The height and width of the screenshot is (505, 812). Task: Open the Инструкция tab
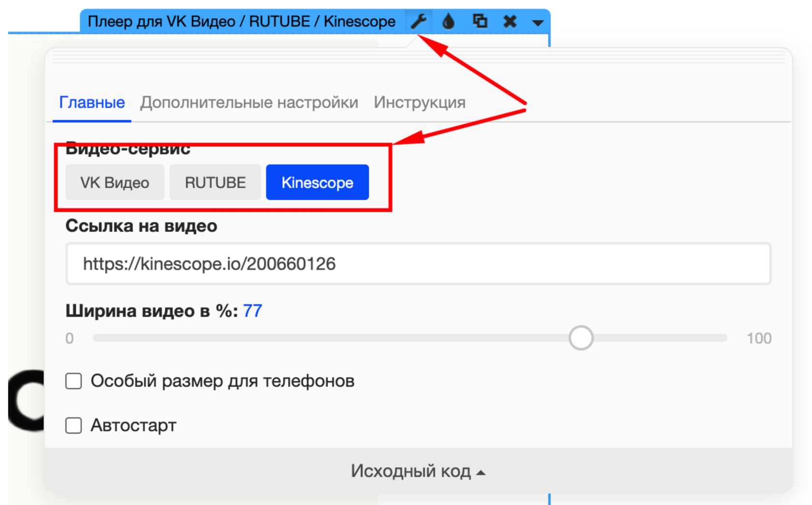point(420,102)
